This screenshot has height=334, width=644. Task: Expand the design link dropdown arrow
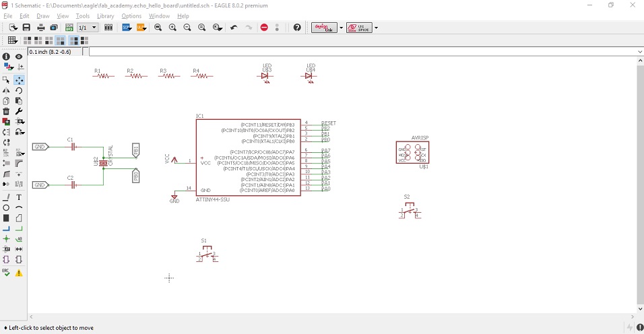341,28
